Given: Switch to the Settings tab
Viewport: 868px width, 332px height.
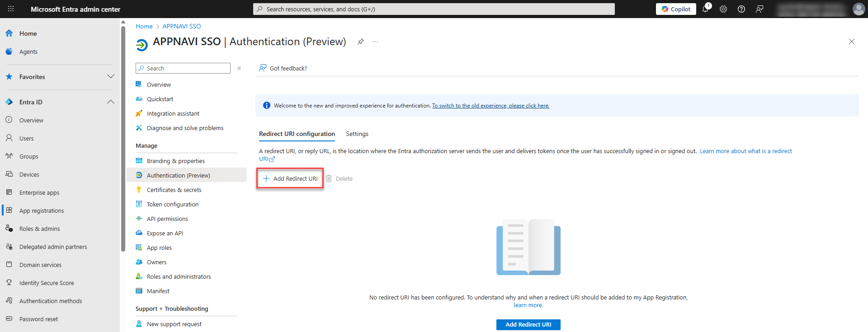Looking at the screenshot, I should (357, 134).
